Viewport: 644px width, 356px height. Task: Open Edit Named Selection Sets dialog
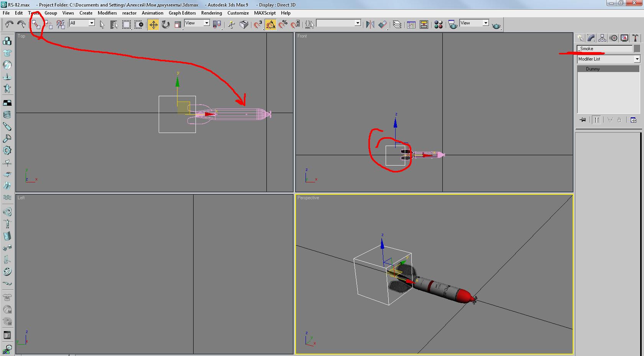point(309,25)
